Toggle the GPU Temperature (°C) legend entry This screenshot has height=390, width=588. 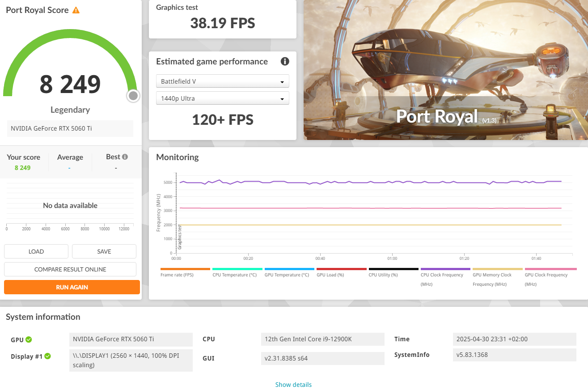point(289,272)
